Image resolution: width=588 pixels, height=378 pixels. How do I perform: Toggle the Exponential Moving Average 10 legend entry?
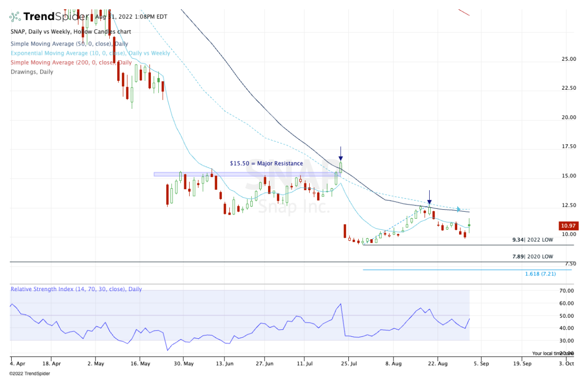pyautogui.click(x=90, y=53)
